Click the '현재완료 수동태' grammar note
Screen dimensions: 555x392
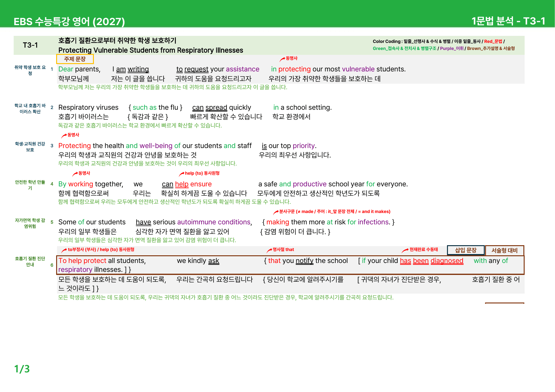click(424, 249)
